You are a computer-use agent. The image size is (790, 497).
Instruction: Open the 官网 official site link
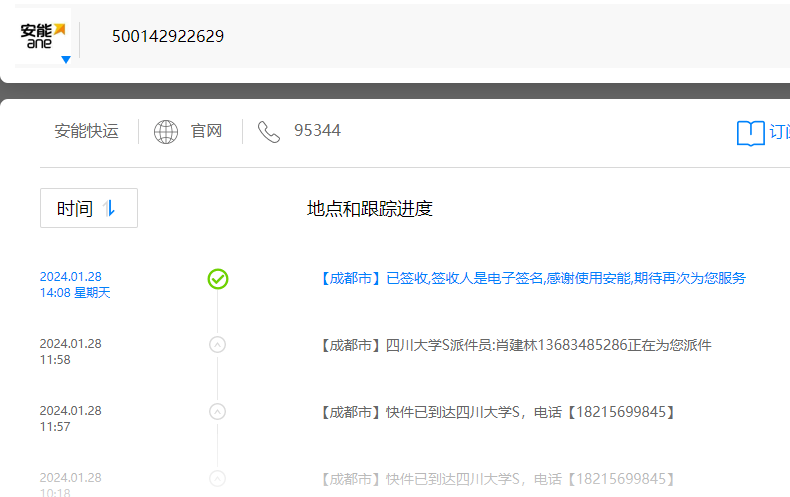coord(206,131)
